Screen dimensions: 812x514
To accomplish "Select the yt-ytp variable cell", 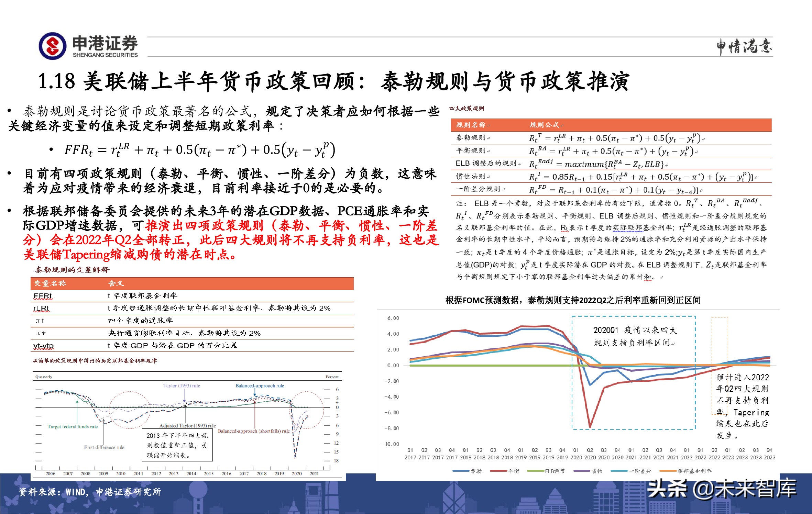I will coord(44,346).
